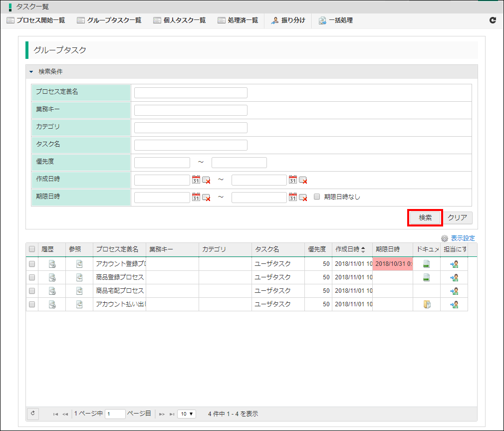Viewport: 504px width, 431px height.
Task: Switch to 個人タスク一覧 tab
Action: (x=179, y=20)
